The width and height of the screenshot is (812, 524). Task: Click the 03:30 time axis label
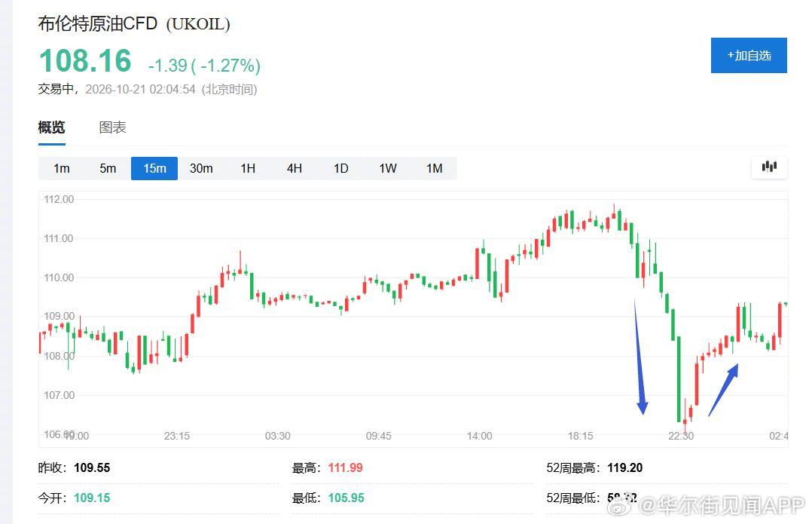pos(277,436)
